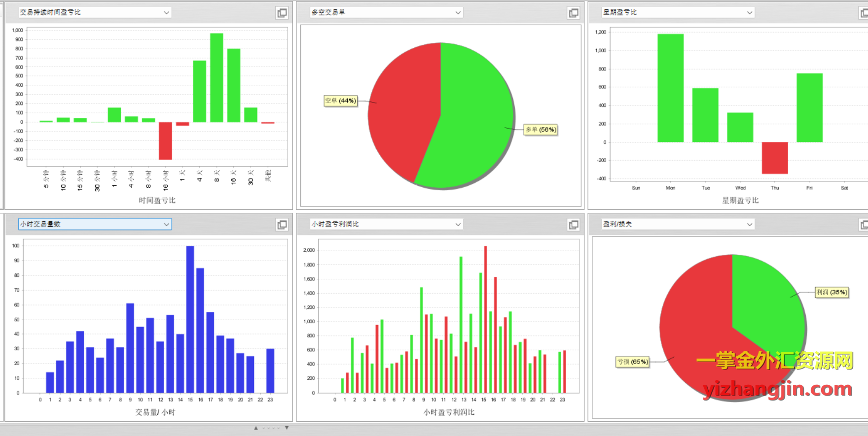Click the red Thu bar in weekly chart

[774, 158]
